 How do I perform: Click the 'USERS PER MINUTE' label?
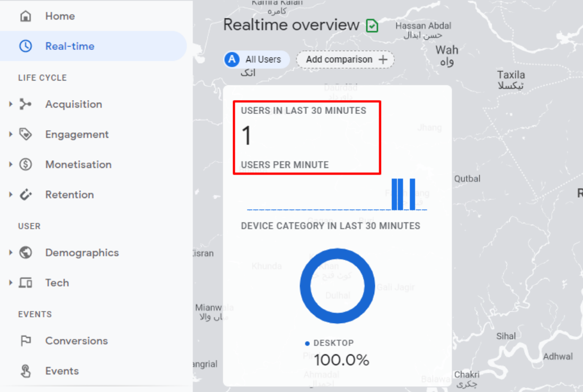(285, 165)
